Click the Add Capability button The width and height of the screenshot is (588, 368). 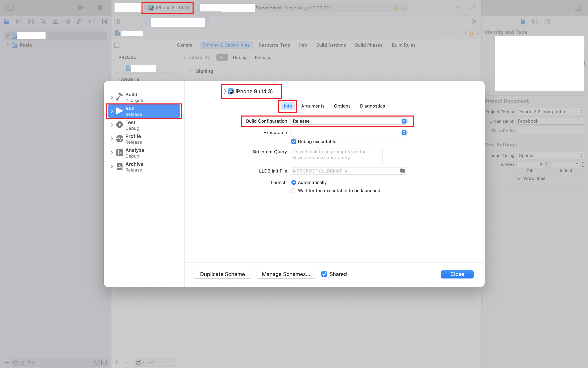196,57
